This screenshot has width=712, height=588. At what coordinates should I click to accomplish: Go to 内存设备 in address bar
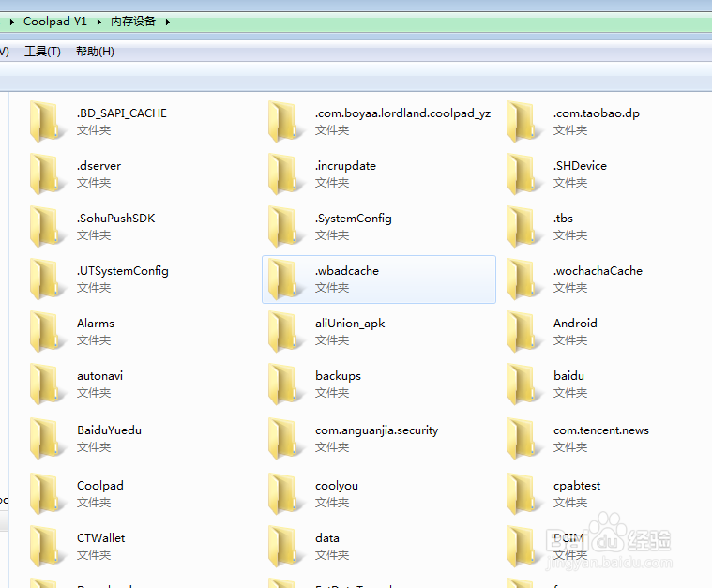(133, 22)
